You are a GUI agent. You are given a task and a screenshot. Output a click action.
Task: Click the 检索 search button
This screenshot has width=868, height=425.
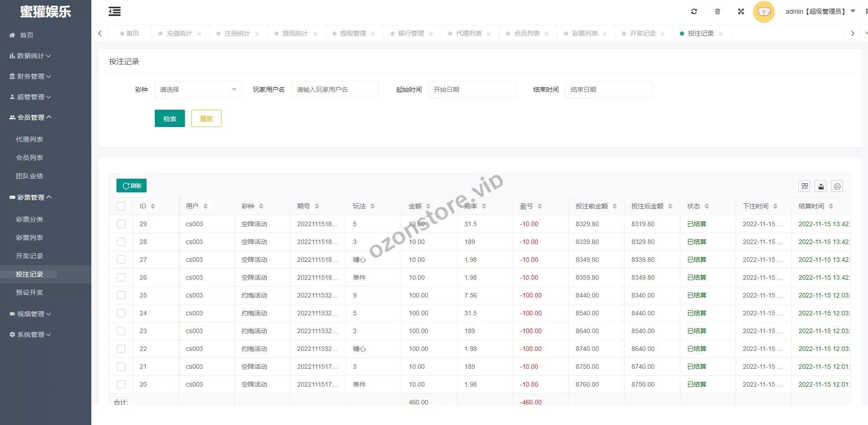(x=169, y=118)
